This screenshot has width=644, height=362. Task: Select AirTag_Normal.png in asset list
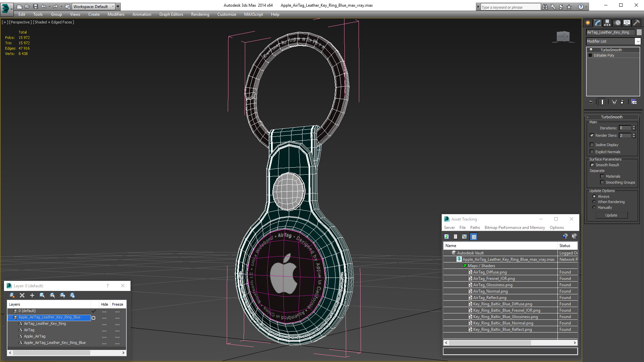point(490,291)
